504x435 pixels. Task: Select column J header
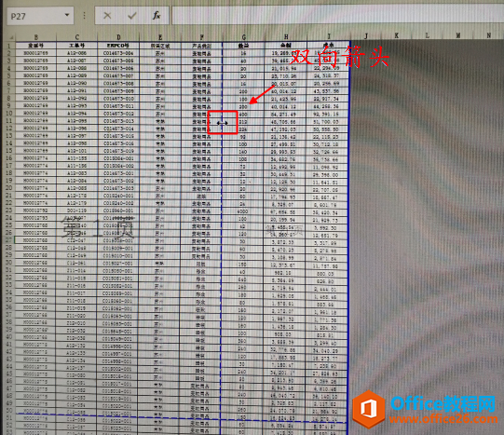[366, 36]
